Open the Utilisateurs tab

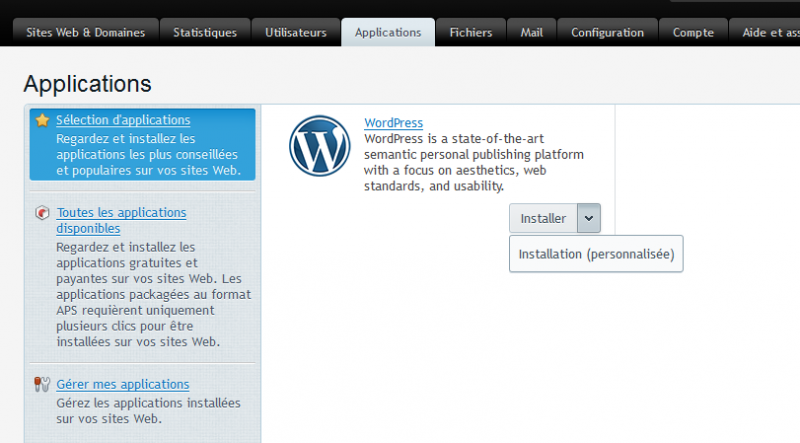(x=296, y=33)
